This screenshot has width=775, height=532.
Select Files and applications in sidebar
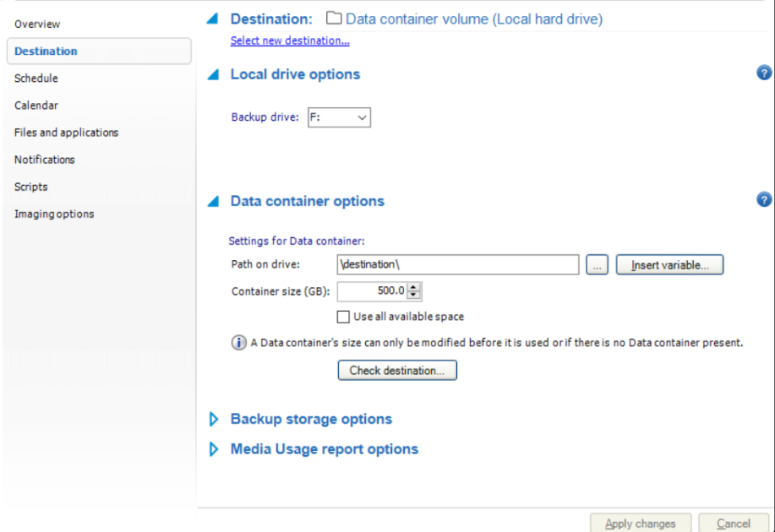[66, 133]
